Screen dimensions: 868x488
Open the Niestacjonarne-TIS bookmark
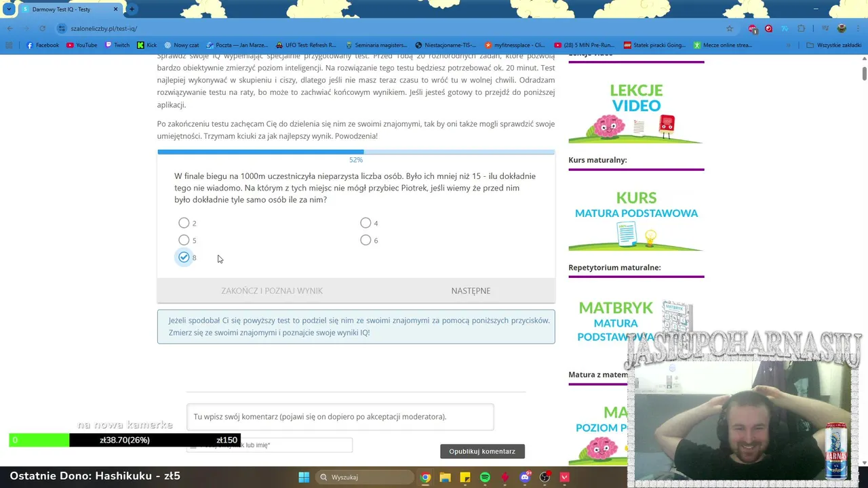[446, 45]
